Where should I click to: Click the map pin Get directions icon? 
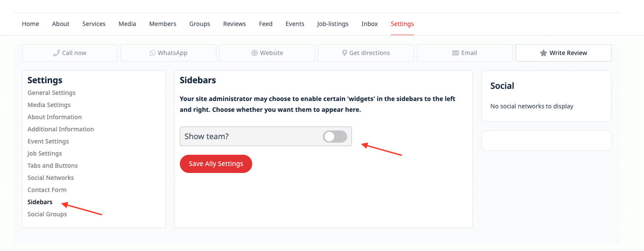click(x=345, y=53)
